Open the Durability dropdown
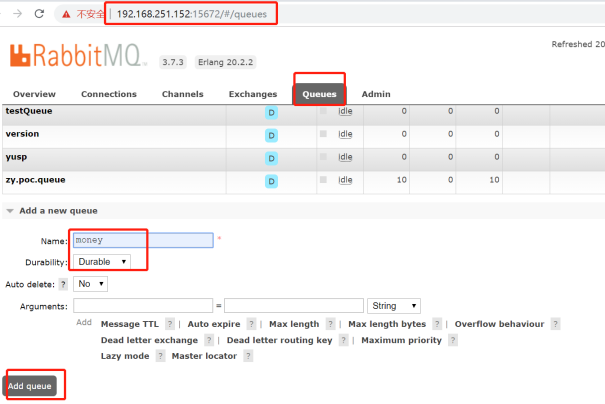605x404 pixels. pyautogui.click(x=103, y=261)
